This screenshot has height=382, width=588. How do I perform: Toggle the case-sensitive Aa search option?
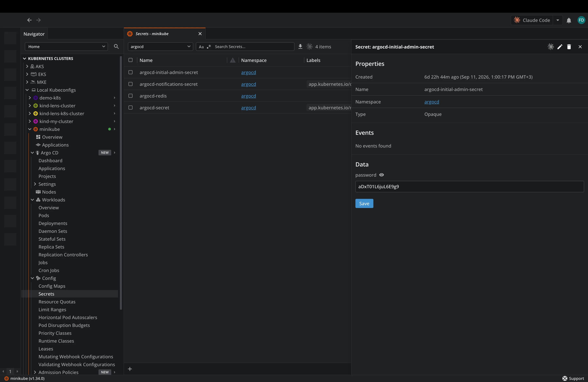point(201,47)
